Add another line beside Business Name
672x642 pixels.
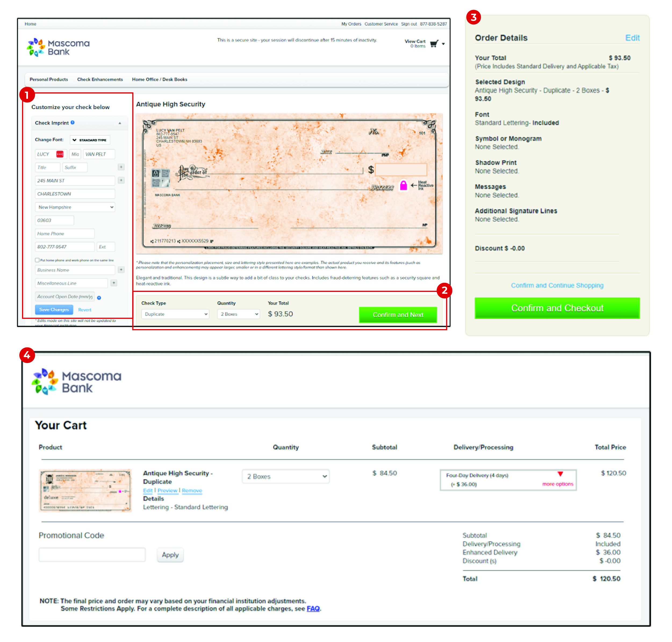coord(121,270)
